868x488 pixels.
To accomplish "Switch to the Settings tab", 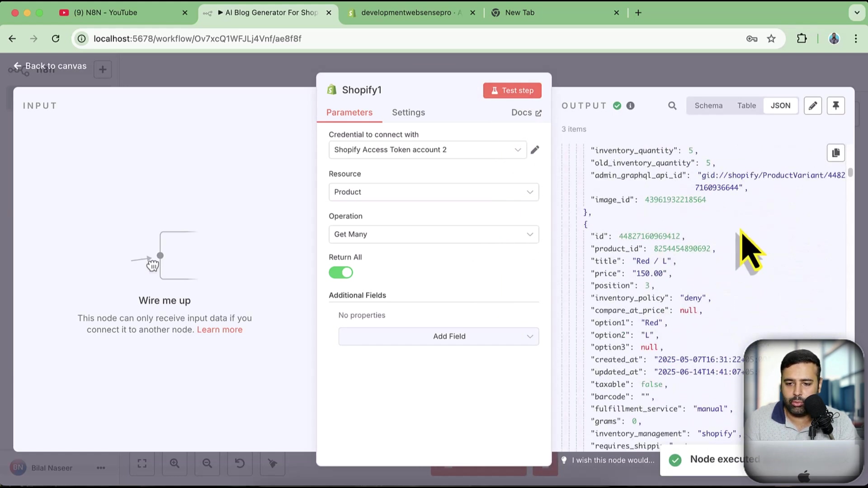I will click(408, 113).
